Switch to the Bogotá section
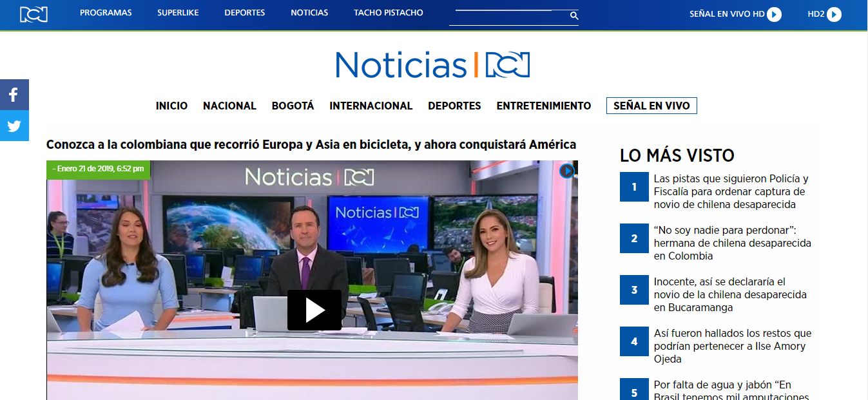This screenshot has height=400, width=868. [x=293, y=106]
